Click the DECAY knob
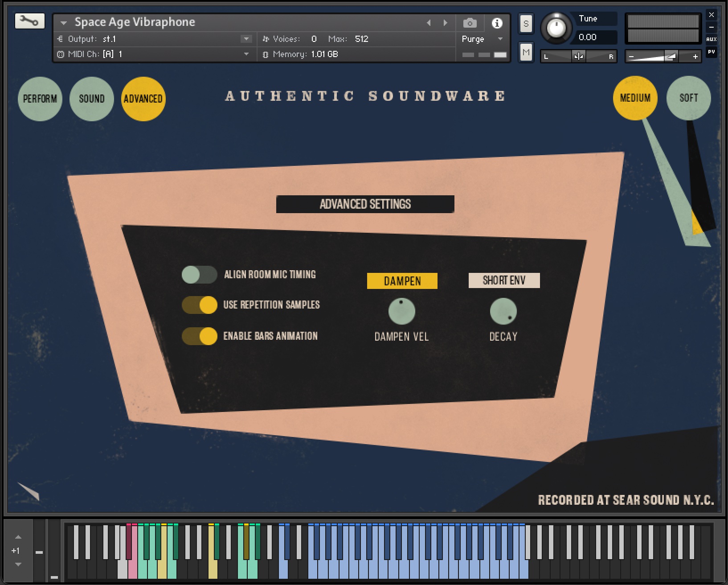 pos(503,311)
